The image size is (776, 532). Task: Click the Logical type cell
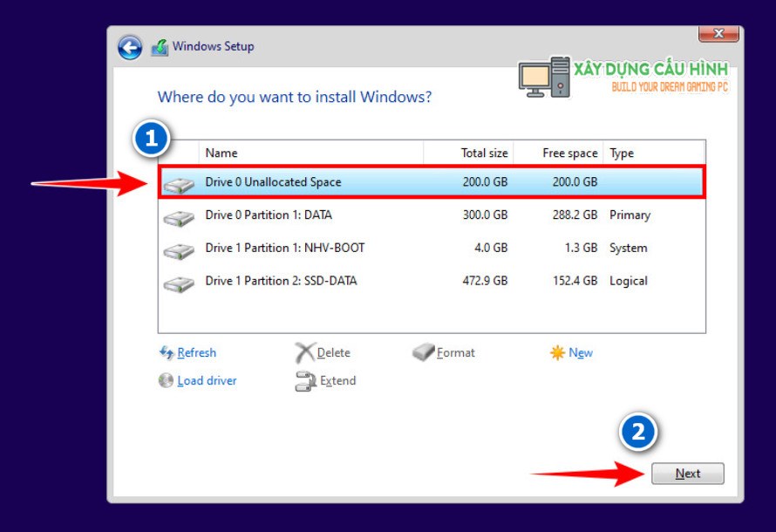coord(628,281)
